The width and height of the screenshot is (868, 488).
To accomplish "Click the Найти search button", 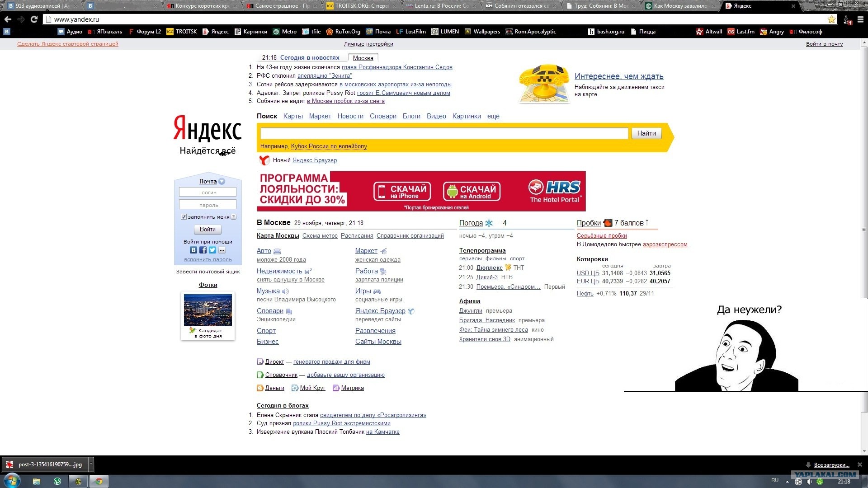I will (646, 133).
